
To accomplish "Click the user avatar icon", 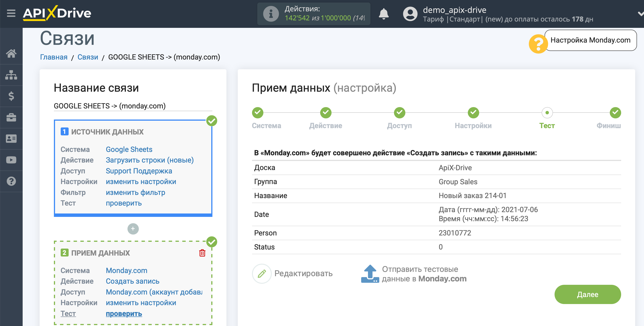I will pyautogui.click(x=410, y=14).
